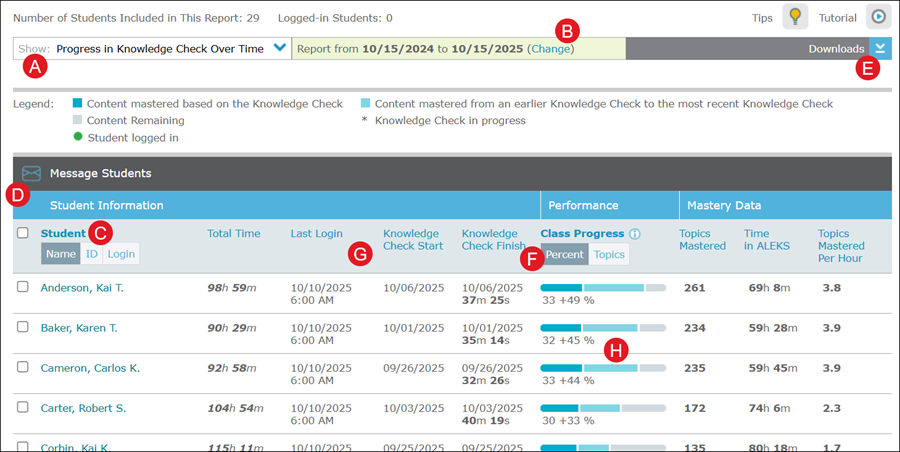The width and height of the screenshot is (900, 452).
Task: Check the box for Anderson, Kai T.
Action: (x=23, y=287)
